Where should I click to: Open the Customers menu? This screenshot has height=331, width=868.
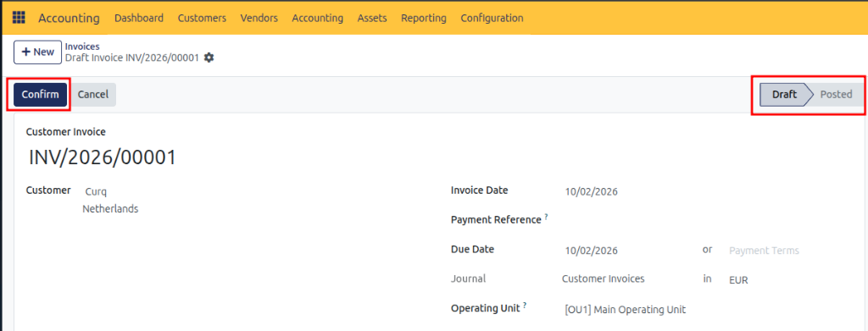(202, 19)
